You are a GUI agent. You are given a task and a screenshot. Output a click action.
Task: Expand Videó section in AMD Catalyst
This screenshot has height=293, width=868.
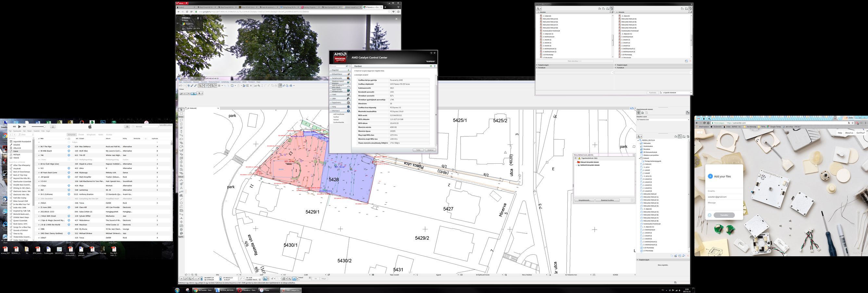pyautogui.click(x=340, y=95)
